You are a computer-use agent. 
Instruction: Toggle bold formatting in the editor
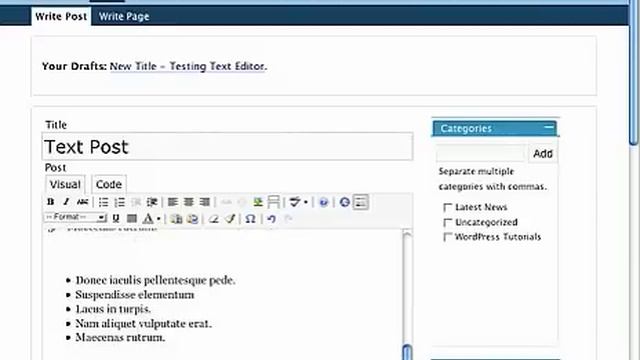(51, 202)
